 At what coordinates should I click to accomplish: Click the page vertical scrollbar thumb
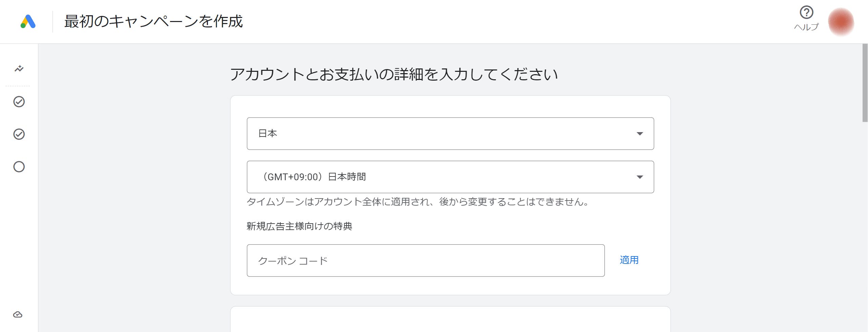pyautogui.click(x=865, y=83)
